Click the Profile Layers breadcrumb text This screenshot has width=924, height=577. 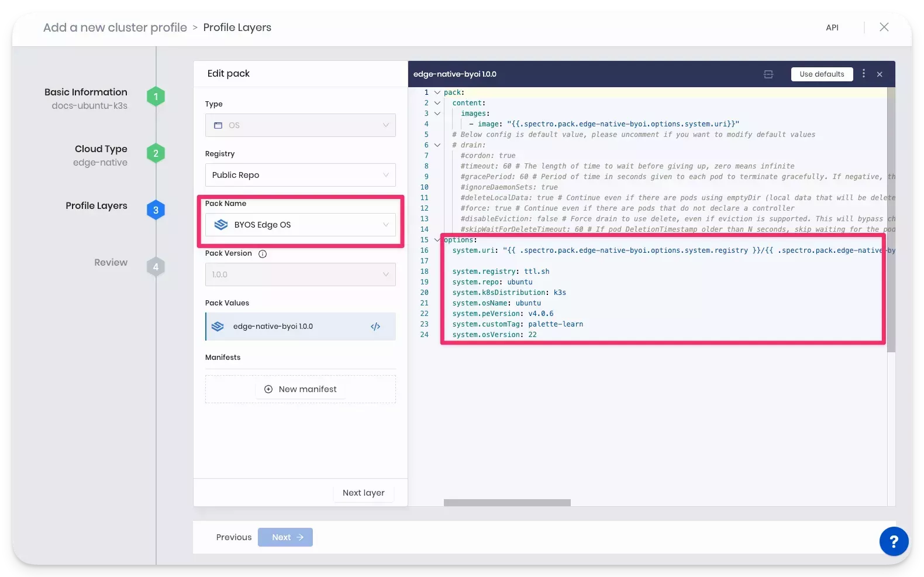coord(237,28)
